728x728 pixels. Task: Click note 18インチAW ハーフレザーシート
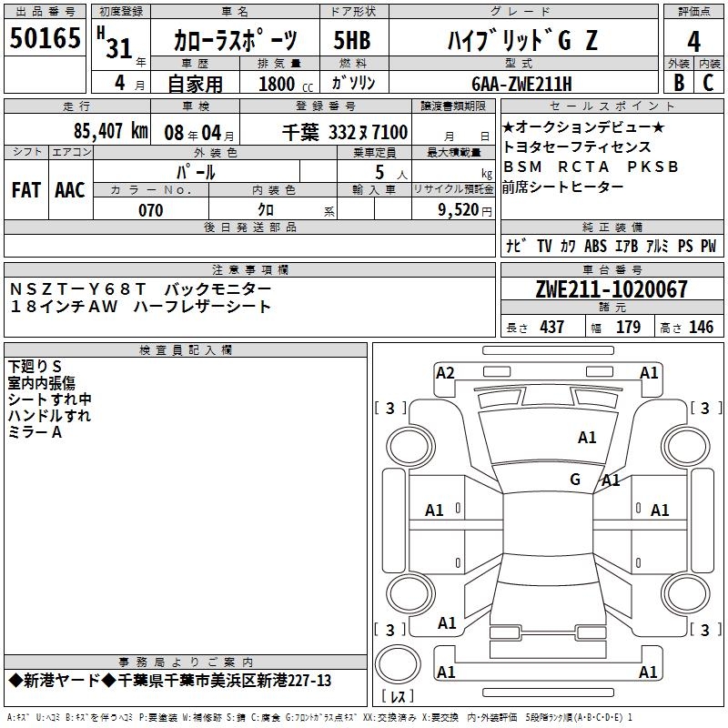pos(140,307)
